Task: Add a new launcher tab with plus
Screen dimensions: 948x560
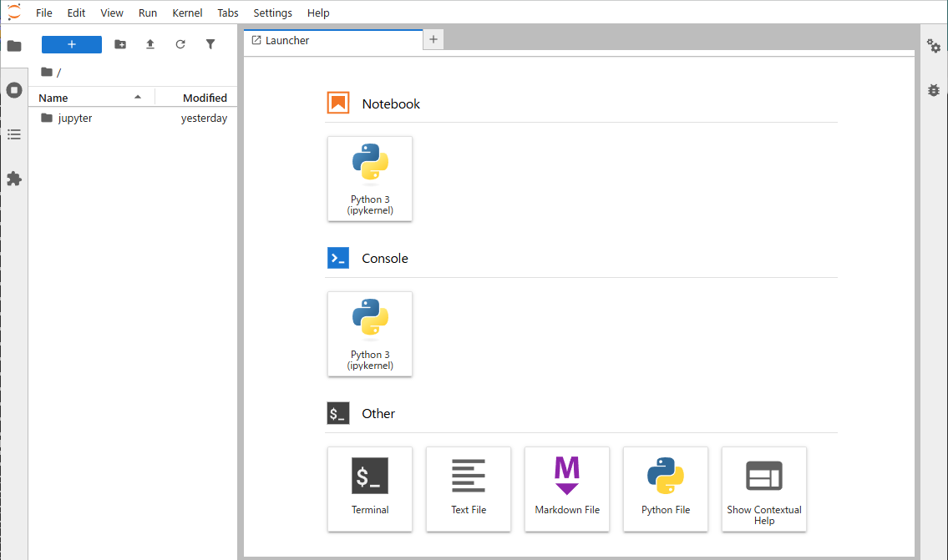Action: (x=433, y=39)
